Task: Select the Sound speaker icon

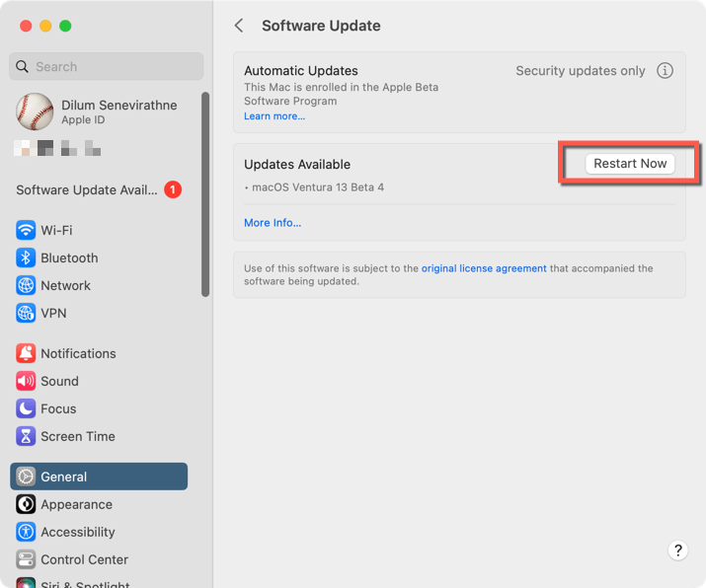Action: click(x=26, y=381)
